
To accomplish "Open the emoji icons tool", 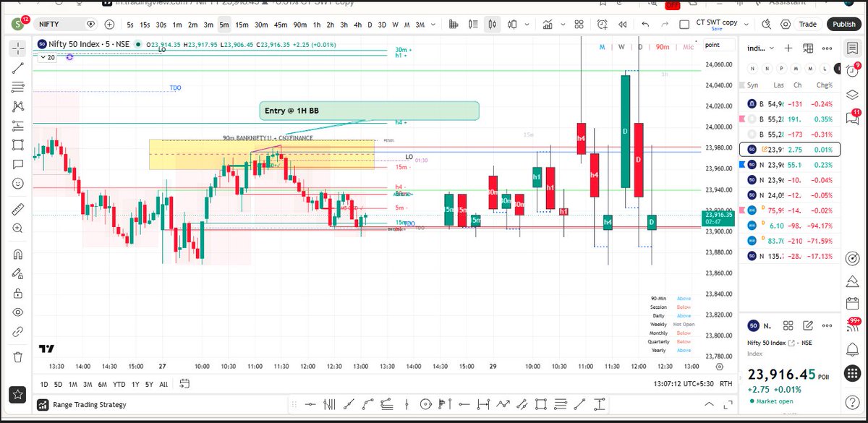I will pos(18,184).
